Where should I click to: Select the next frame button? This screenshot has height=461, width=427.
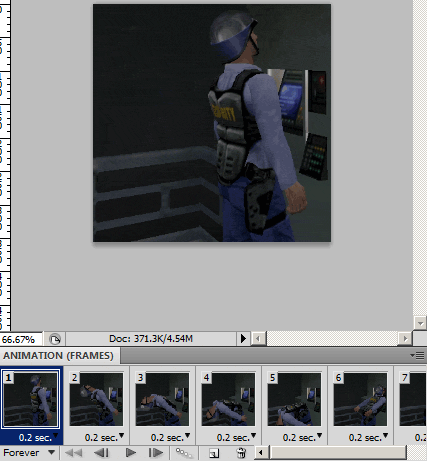pos(155,453)
